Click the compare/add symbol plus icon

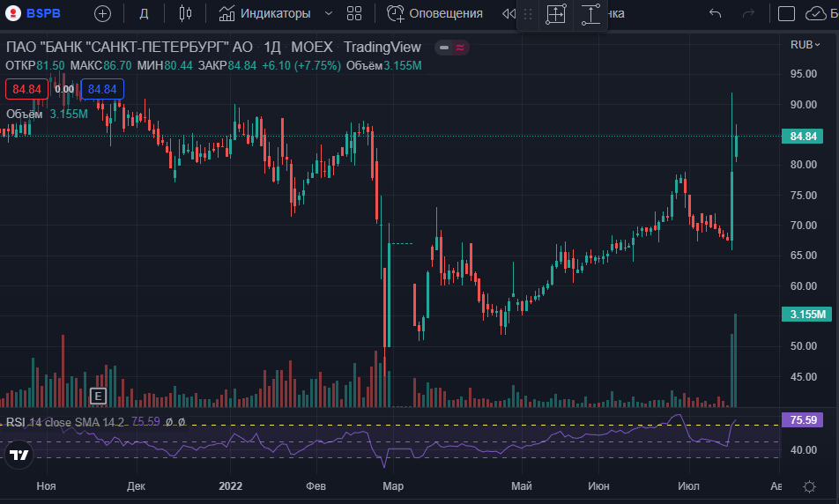coord(102,13)
